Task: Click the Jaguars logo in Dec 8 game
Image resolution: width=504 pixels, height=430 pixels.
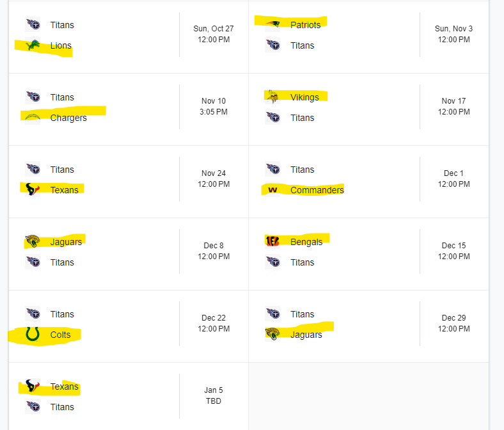Action: [33, 242]
